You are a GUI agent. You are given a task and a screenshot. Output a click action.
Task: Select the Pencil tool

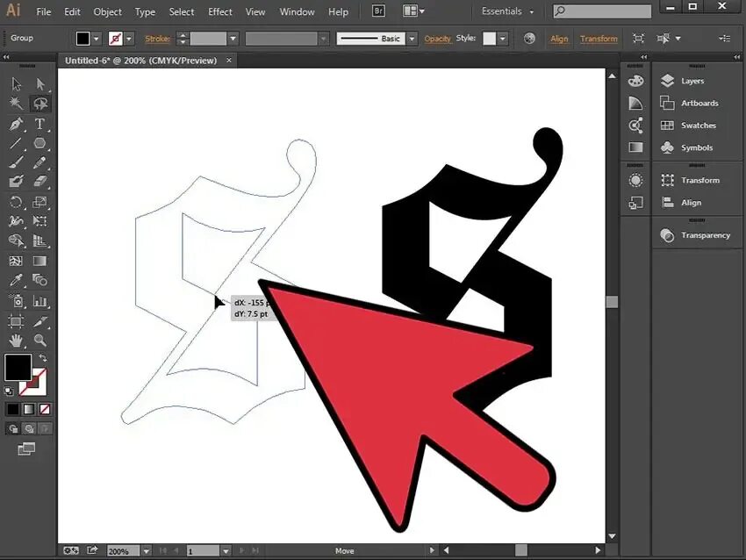[x=40, y=162]
